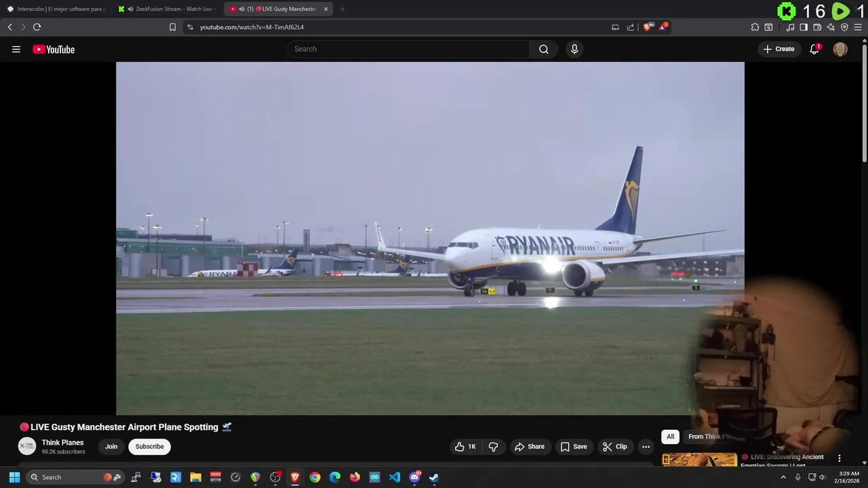Open Google Chrome from taskbar

tap(315, 477)
